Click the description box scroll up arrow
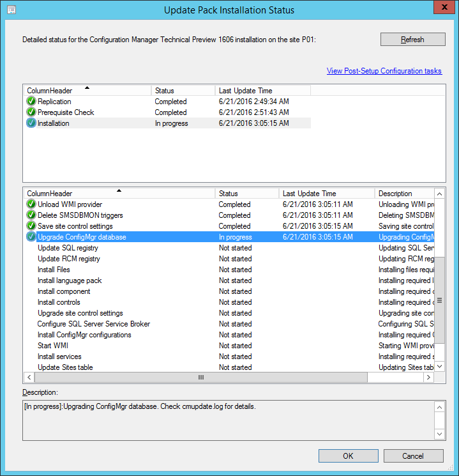Viewport: 459px width, 476px height. click(439, 407)
